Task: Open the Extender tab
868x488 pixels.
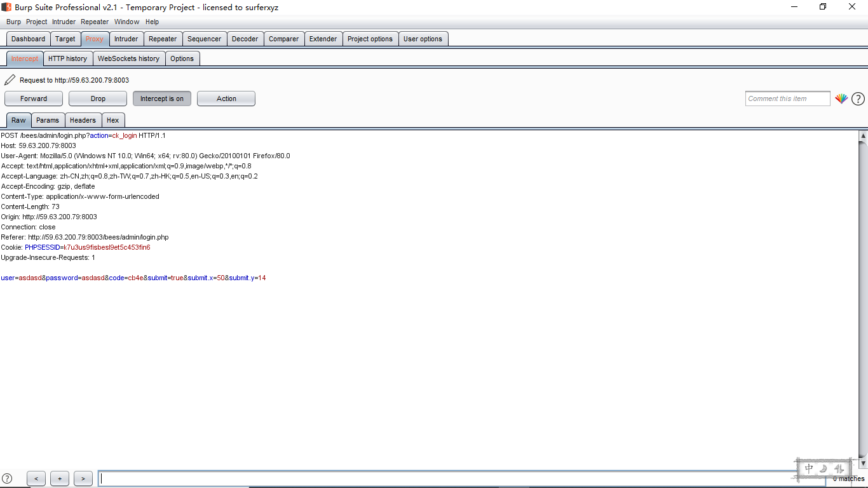Action: pyautogui.click(x=323, y=39)
